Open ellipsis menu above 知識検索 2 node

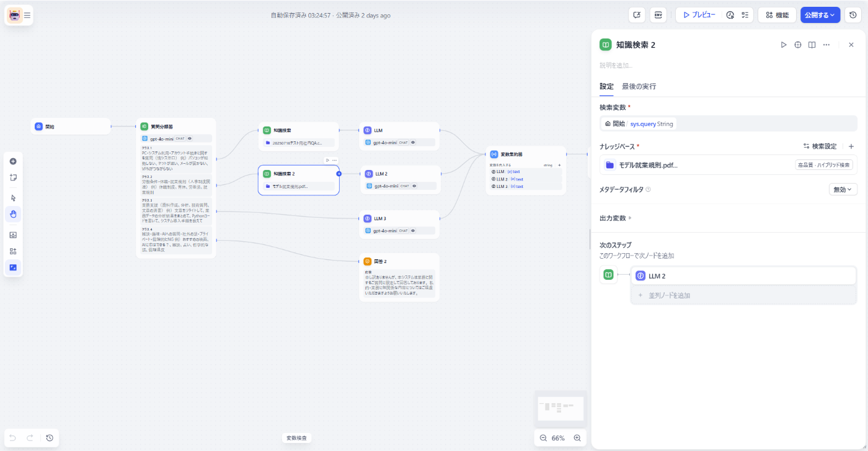(335, 160)
